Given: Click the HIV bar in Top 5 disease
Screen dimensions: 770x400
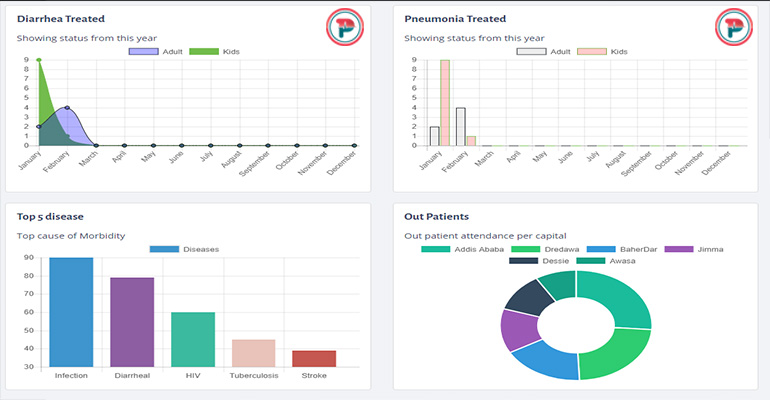Looking at the screenshot, I should pos(193,339).
